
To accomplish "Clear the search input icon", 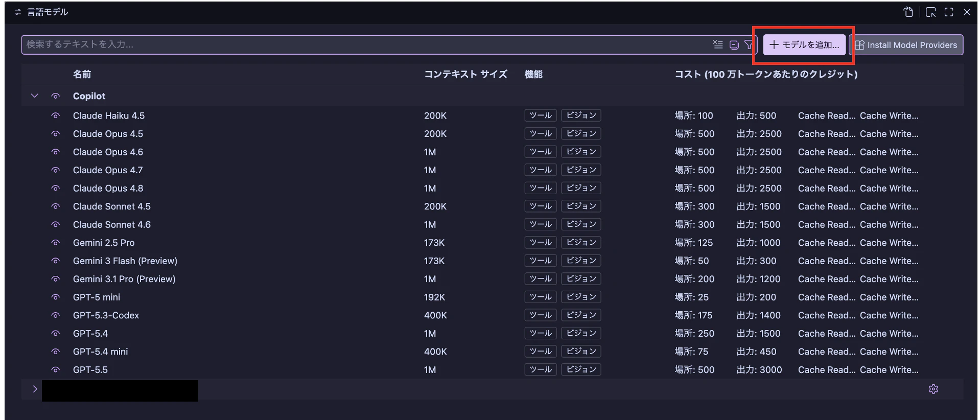I will point(718,44).
